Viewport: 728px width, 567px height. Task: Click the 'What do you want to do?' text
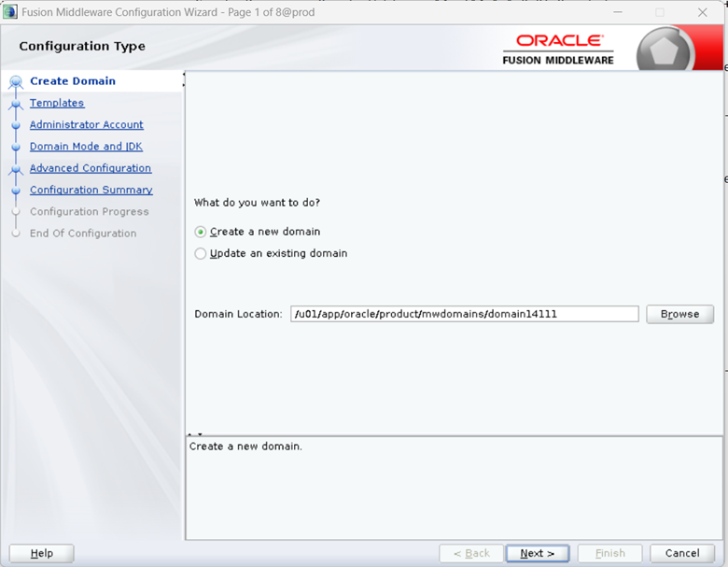(x=257, y=203)
